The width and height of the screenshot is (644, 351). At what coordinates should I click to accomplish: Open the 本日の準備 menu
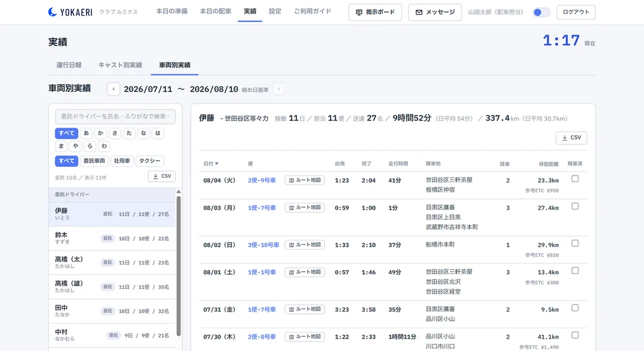click(x=172, y=11)
